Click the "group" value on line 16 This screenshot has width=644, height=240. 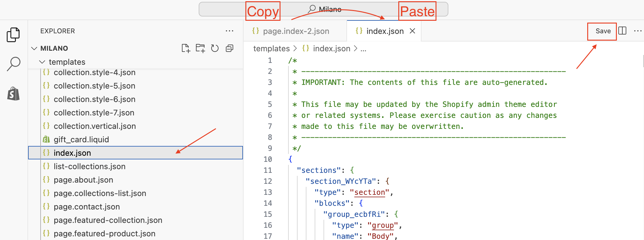(383, 225)
